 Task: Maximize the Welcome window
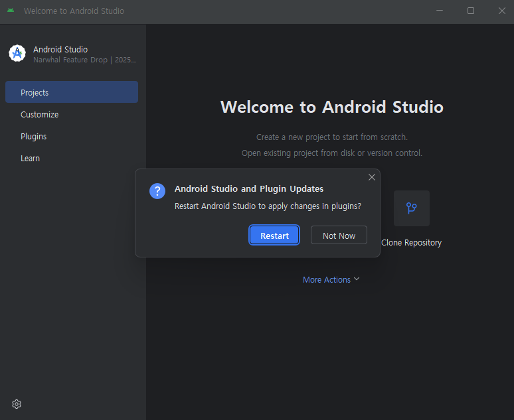click(x=471, y=11)
